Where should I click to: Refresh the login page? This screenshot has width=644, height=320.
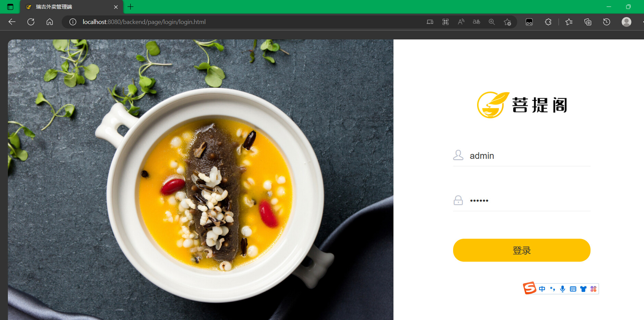[31, 22]
